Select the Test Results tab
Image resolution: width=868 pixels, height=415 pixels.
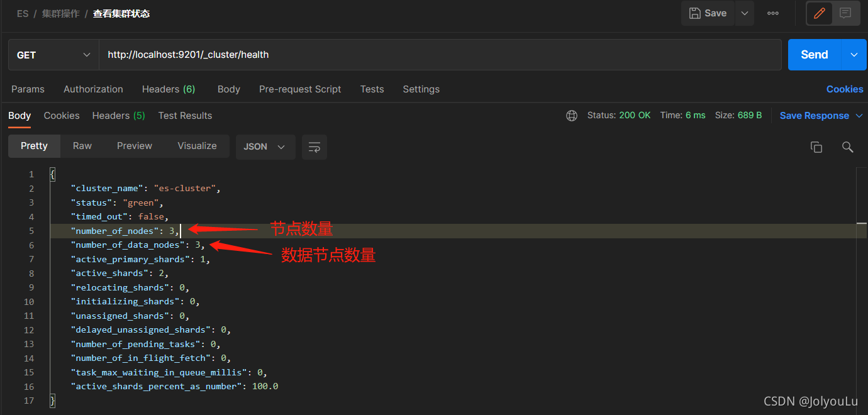[x=185, y=116]
